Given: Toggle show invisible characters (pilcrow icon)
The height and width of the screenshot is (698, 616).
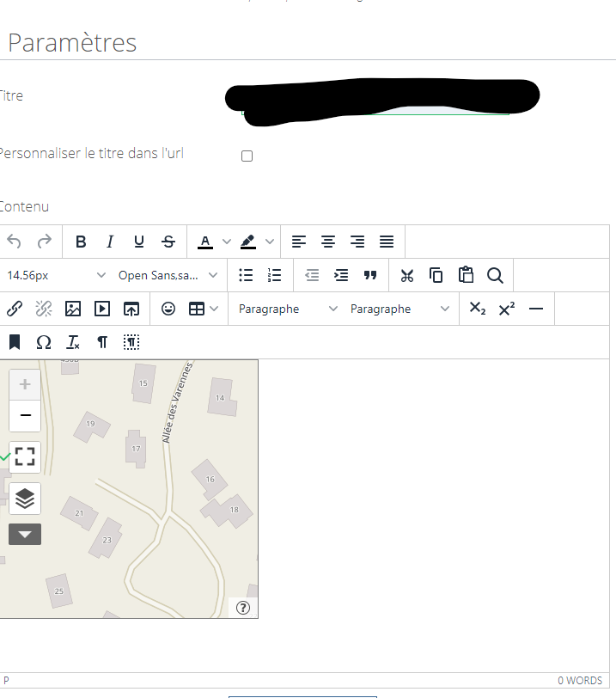Looking at the screenshot, I should pos(102,342).
